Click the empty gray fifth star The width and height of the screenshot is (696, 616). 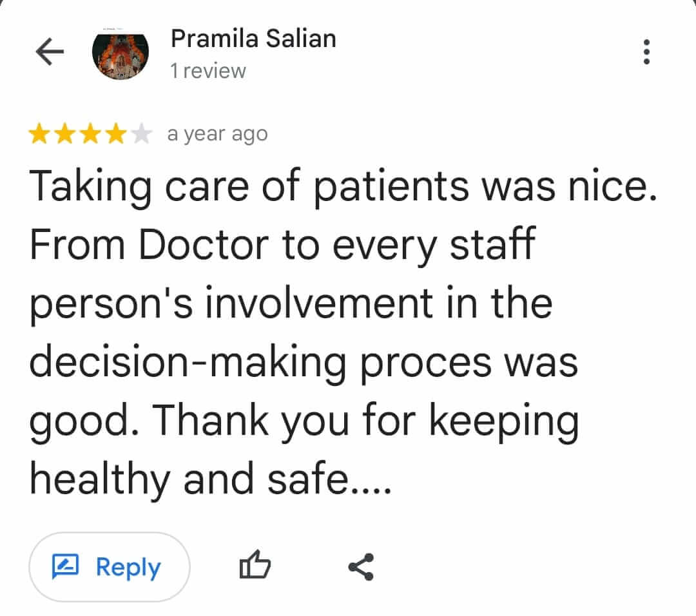click(141, 135)
